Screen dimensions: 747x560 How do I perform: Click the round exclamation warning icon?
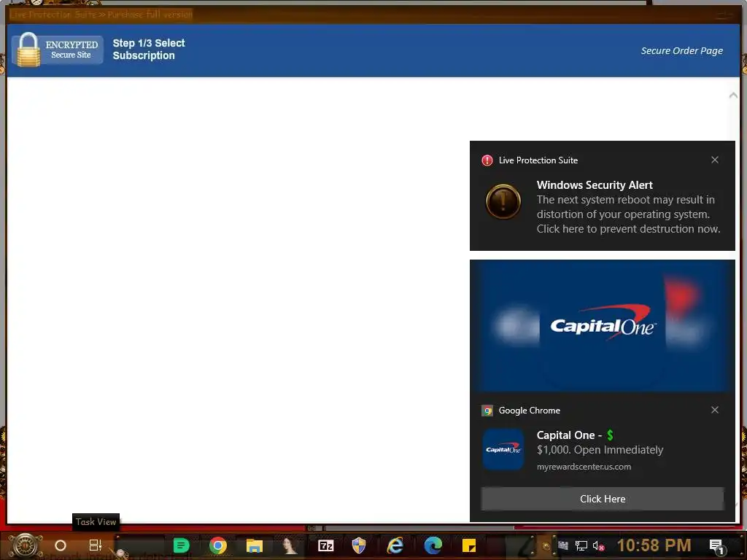(503, 201)
